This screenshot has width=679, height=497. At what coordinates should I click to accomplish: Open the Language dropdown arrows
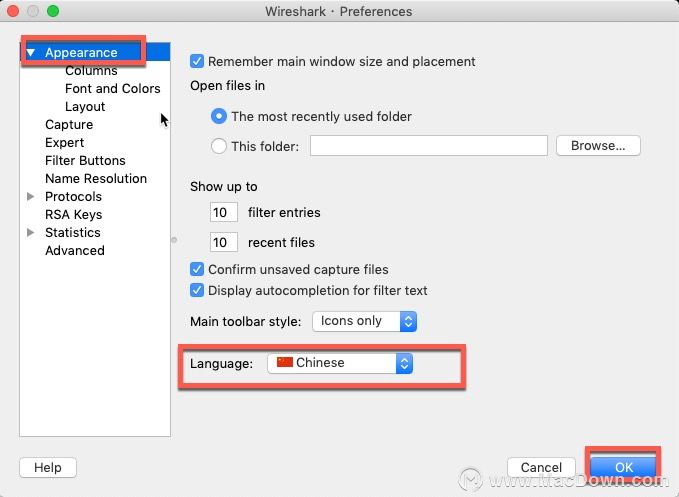click(404, 363)
